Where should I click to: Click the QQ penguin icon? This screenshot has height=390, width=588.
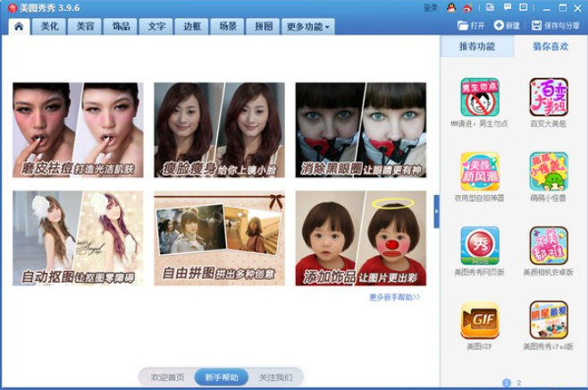click(x=451, y=7)
